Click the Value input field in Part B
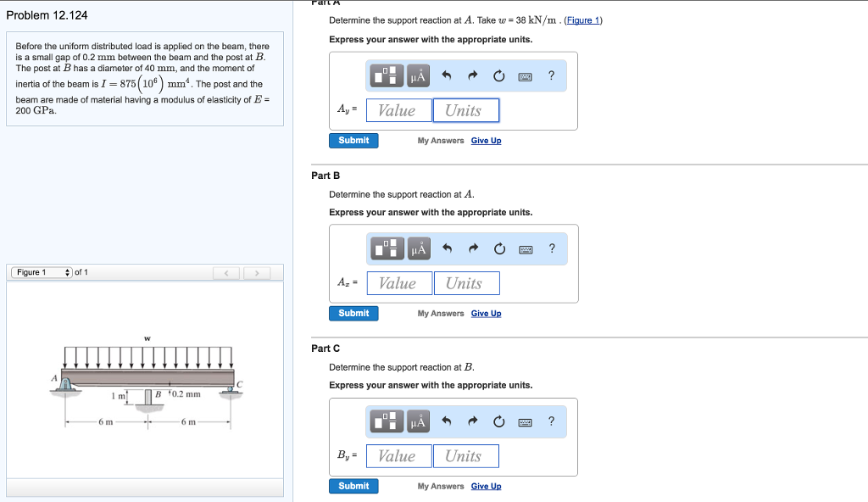Viewport: 868px width, 502px height. (398, 282)
